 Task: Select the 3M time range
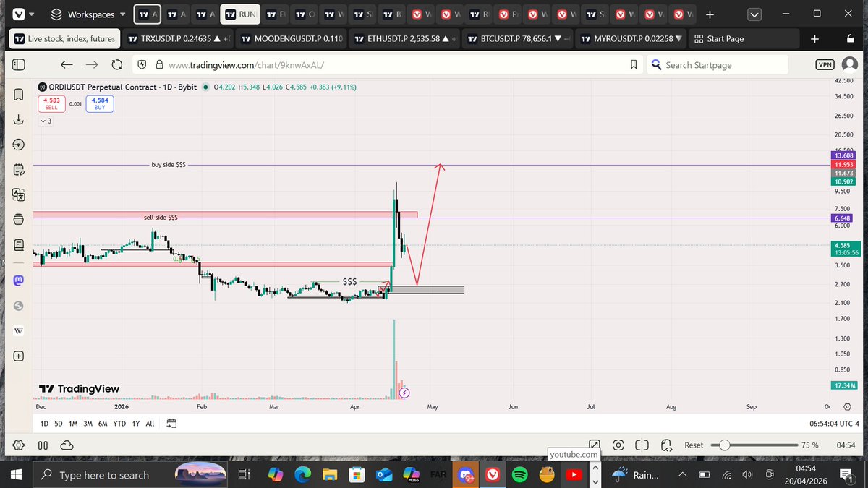pyautogui.click(x=88, y=424)
